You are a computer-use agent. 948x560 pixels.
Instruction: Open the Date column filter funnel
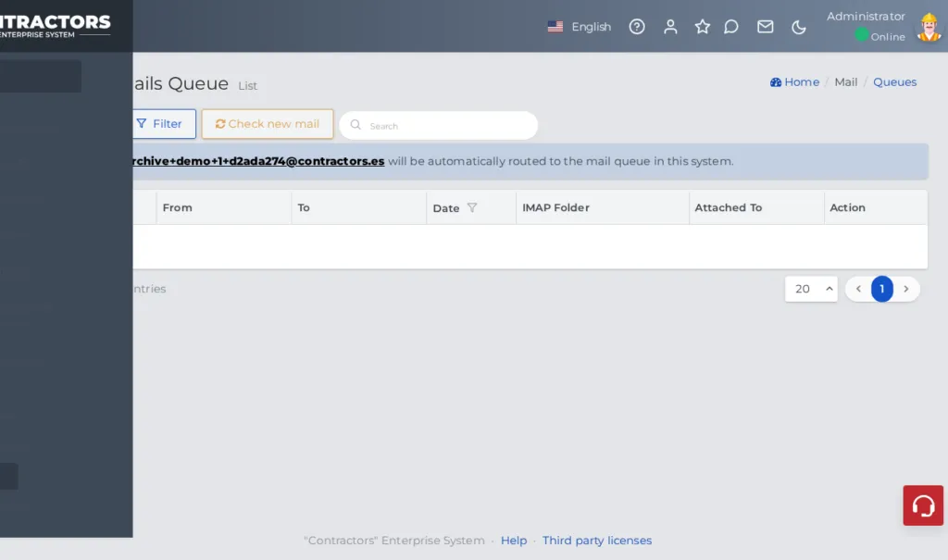point(472,207)
